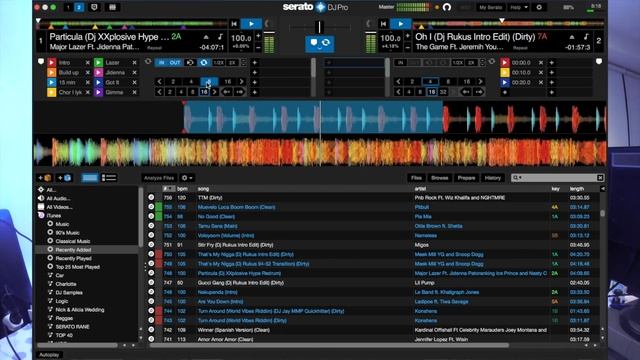
Task: Toggle left deck reloop button
Action: point(190,62)
